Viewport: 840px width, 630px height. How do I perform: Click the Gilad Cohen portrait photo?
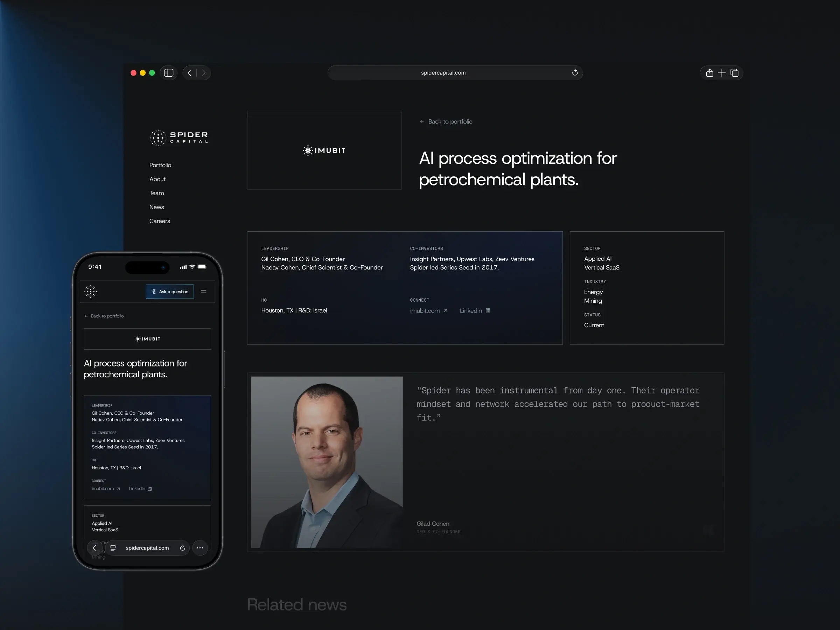coord(327,462)
